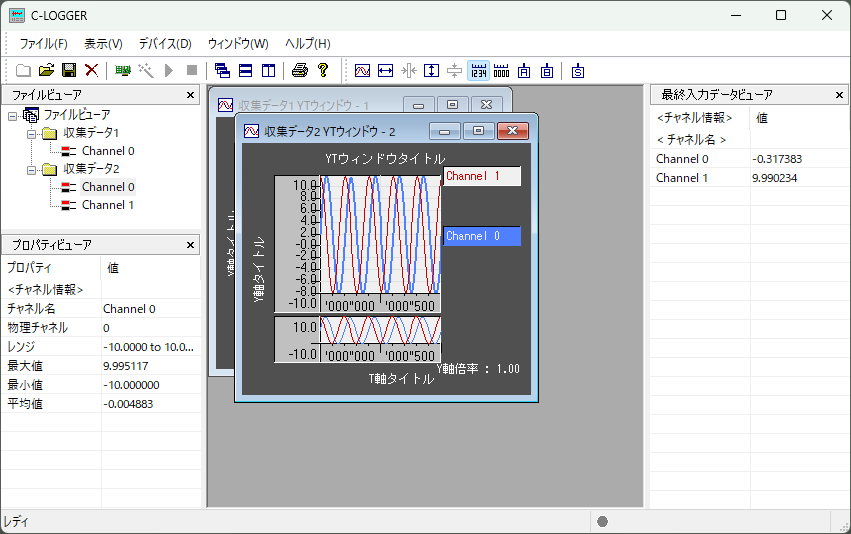Viewport: 851px width, 534px height.
Task: Collapse the 収集データ2 folder node
Action: tap(32, 169)
